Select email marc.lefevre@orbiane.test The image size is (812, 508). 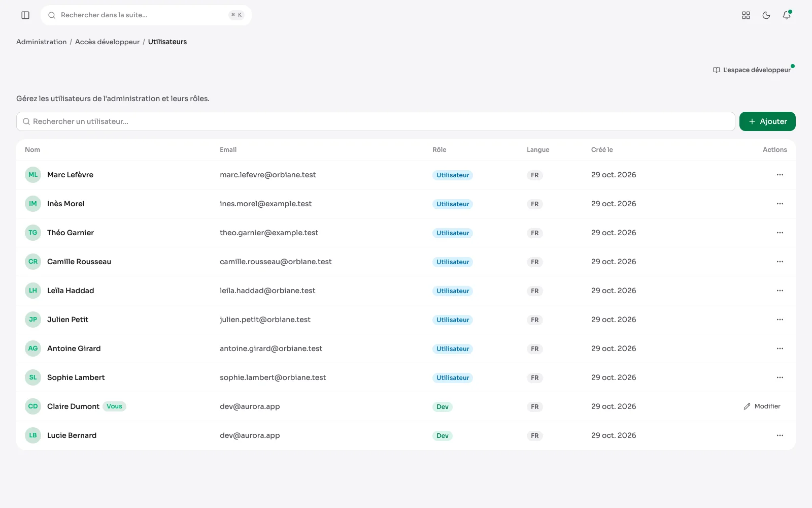(267, 175)
